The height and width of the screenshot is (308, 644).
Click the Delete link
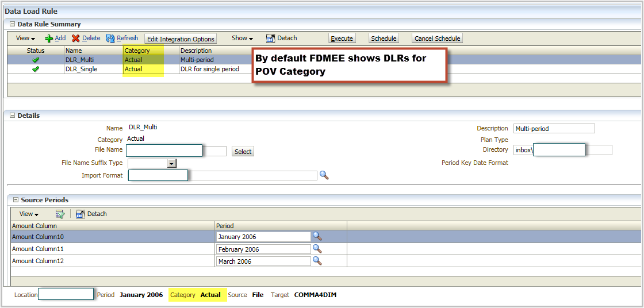91,38
